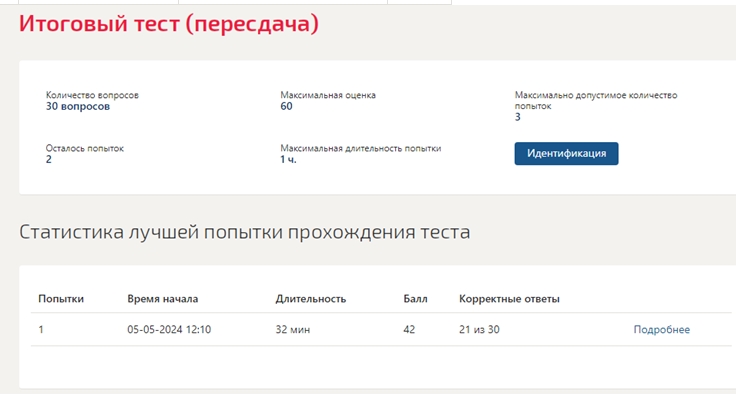The height and width of the screenshot is (411, 736).
Task: Open the Подробнее link for attempt 1
Action: (661, 329)
